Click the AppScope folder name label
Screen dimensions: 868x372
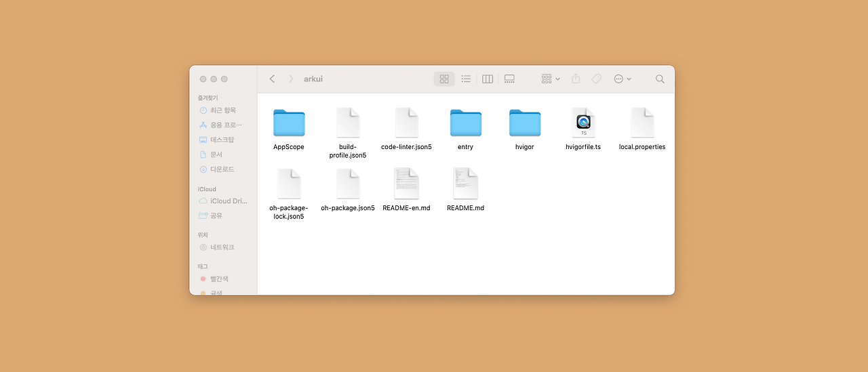click(x=289, y=147)
